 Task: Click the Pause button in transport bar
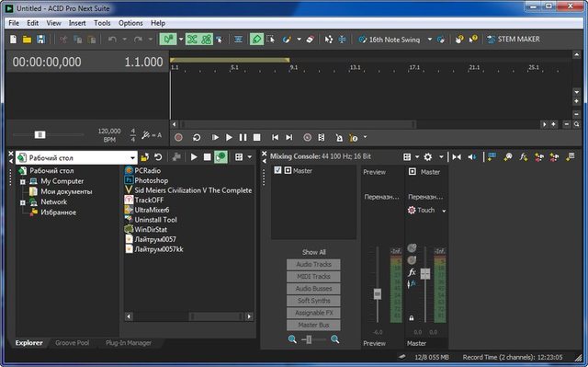[x=243, y=137]
